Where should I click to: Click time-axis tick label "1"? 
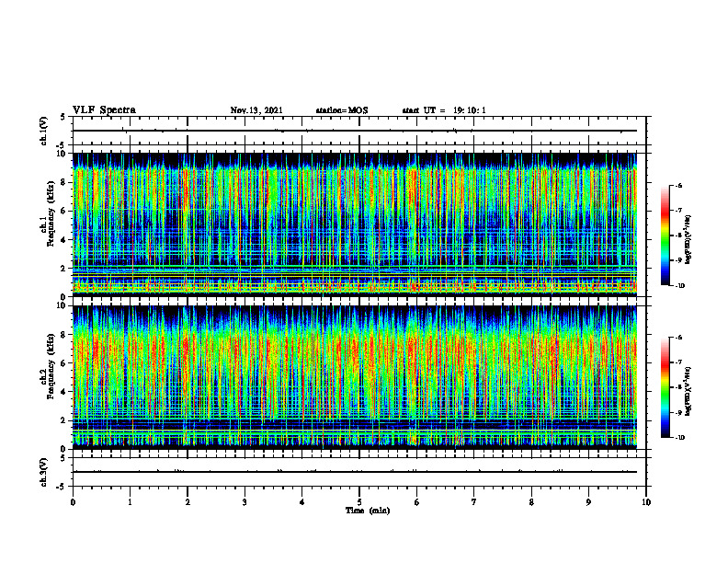130,502
